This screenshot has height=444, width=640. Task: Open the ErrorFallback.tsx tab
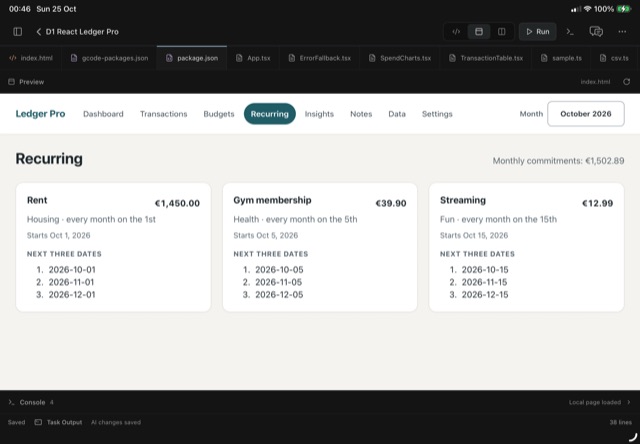pyautogui.click(x=320, y=58)
